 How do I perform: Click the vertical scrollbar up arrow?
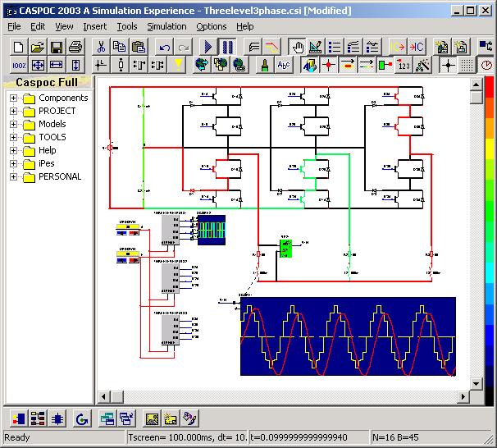click(476, 85)
